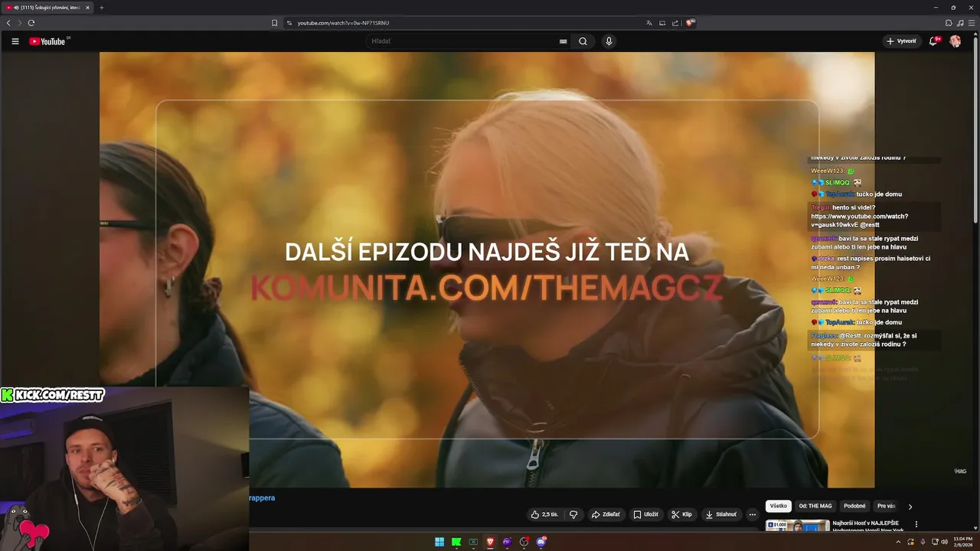980x551 pixels.
Task: Share the page using the address bar icon
Action: coord(675,23)
